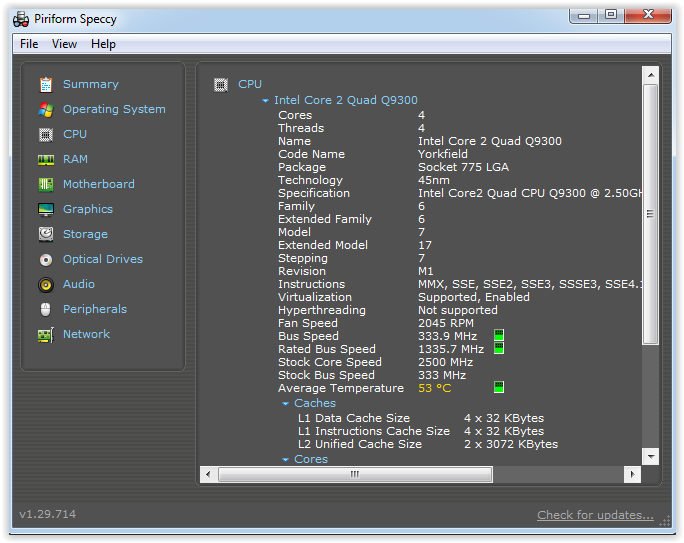Open Optical Drives section
This screenshot has width=684, height=543.
click(103, 259)
